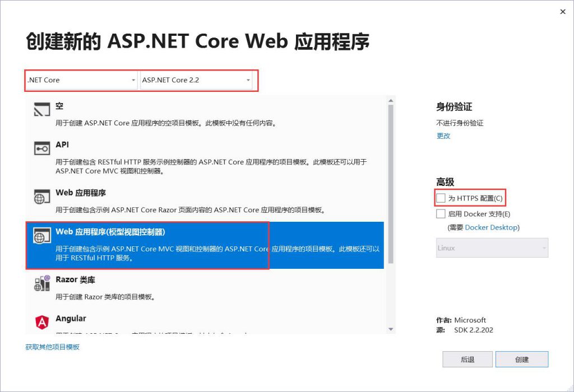574x392 pixels.
Task: Close the dialog with the X icon
Action: (x=563, y=12)
